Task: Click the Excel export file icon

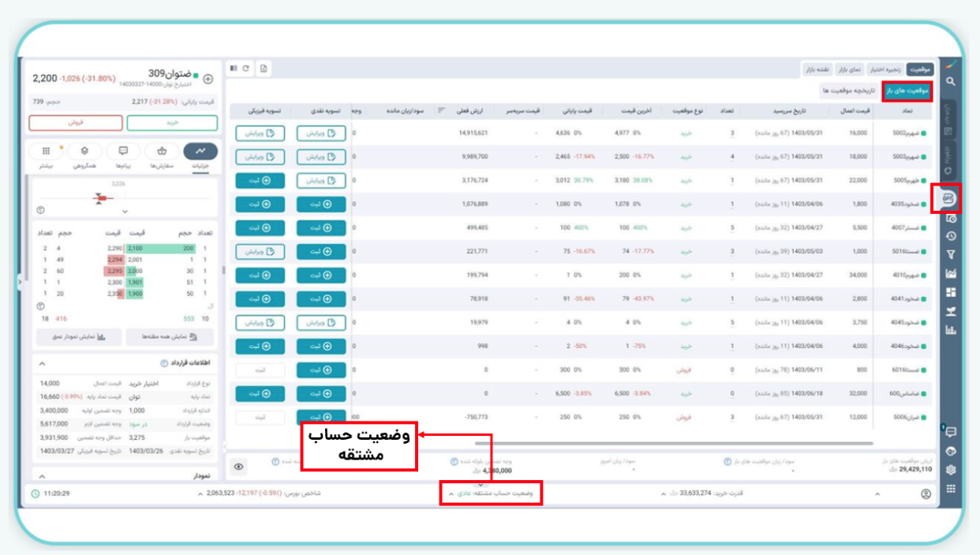Action: tap(264, 69)
